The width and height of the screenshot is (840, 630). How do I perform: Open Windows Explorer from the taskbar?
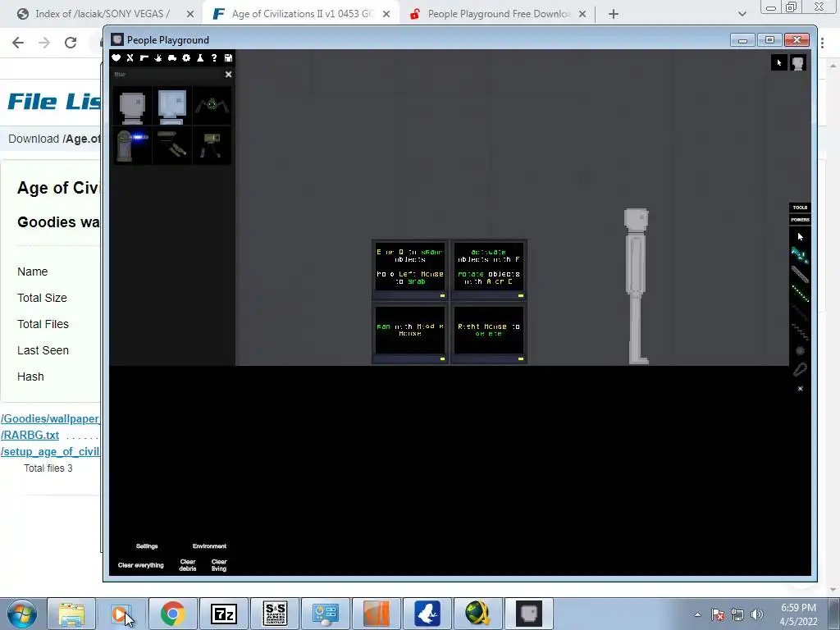coord(71,614)
